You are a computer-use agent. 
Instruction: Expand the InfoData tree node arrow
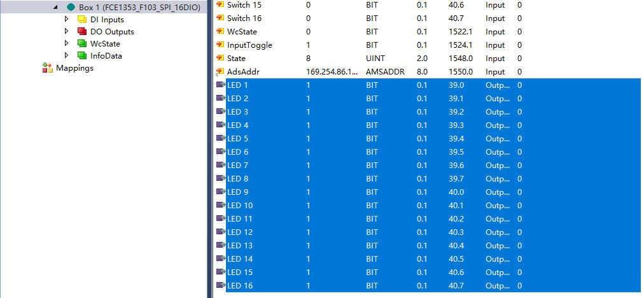[66, 55]
